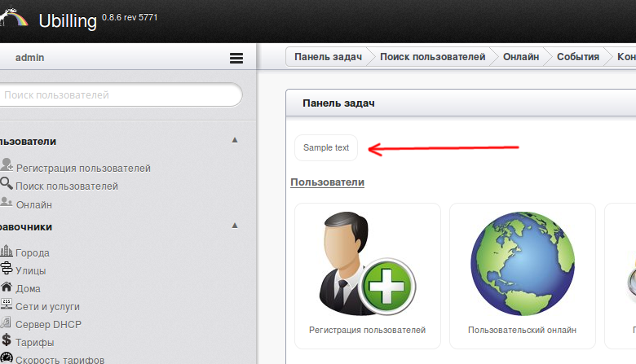Click the Online users sidebar icon

[x=7, y=204]
